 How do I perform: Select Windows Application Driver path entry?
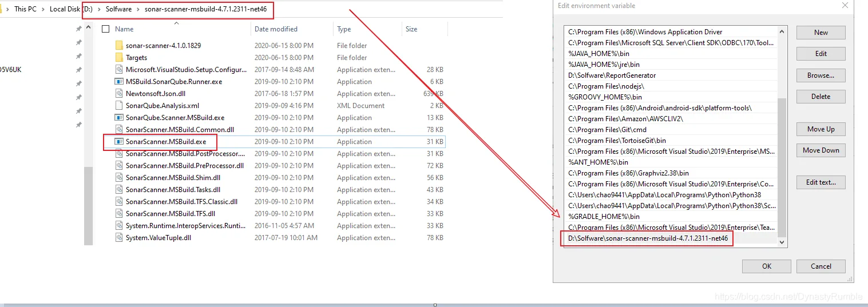670,32
